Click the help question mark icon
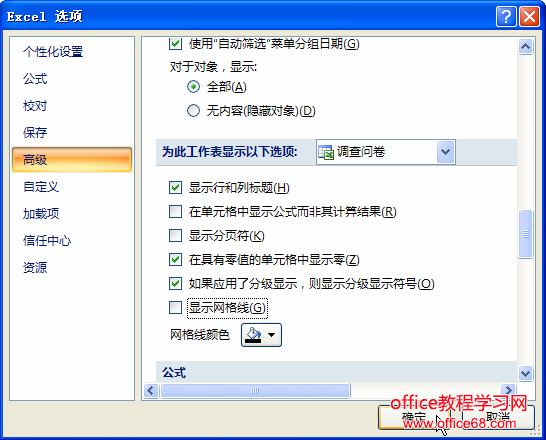The height and width of the screenshot is (440, 546). [506, 16]
